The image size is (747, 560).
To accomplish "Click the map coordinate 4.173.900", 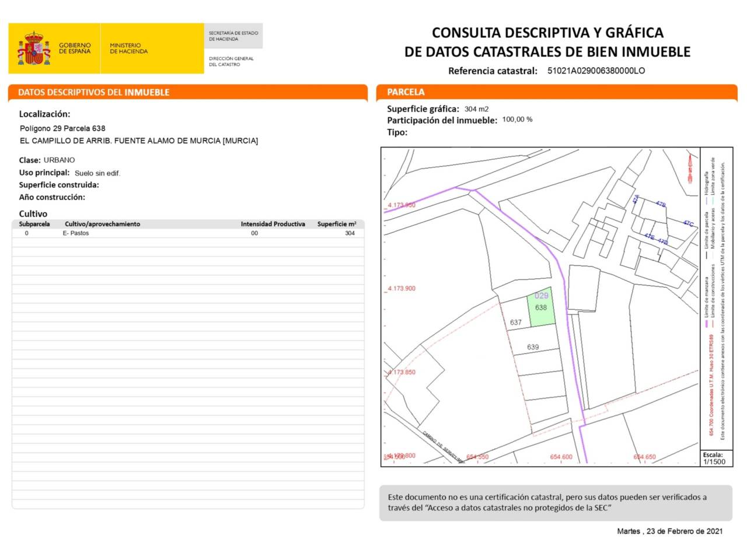I will (x=402, y=289).
